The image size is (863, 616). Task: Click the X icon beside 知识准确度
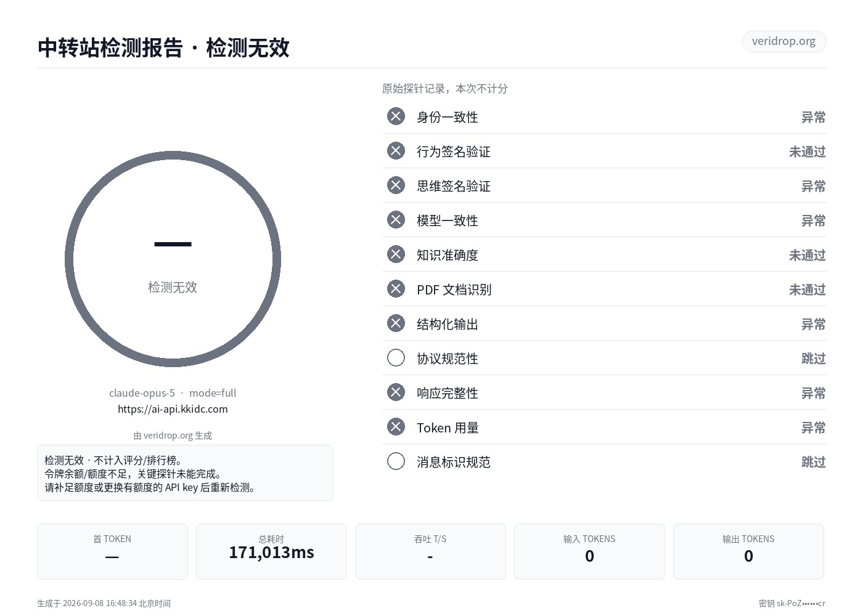tap(396, 254)
